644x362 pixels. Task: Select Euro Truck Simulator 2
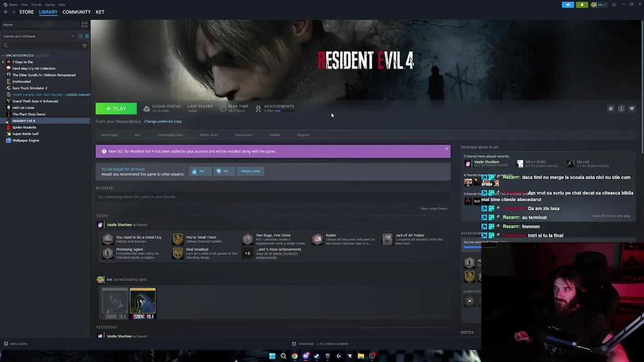click(x=30, y=88)
